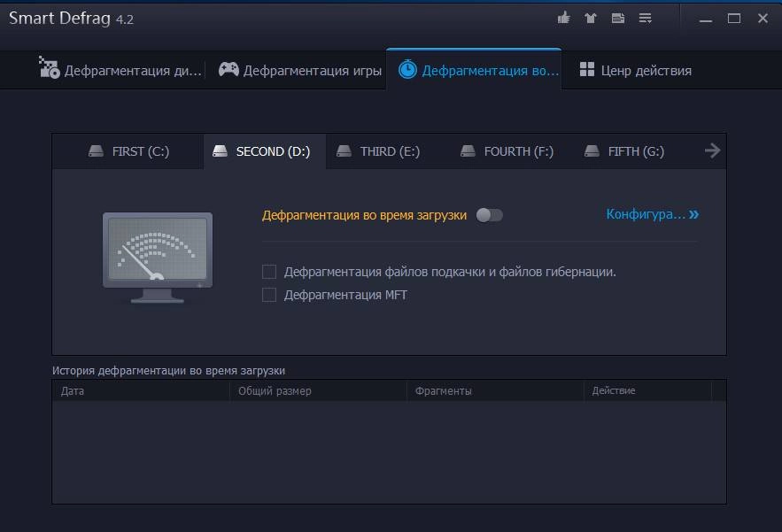Click the feedback news icon in title bar
Screen dimensions: 782x532
[618, 19]
